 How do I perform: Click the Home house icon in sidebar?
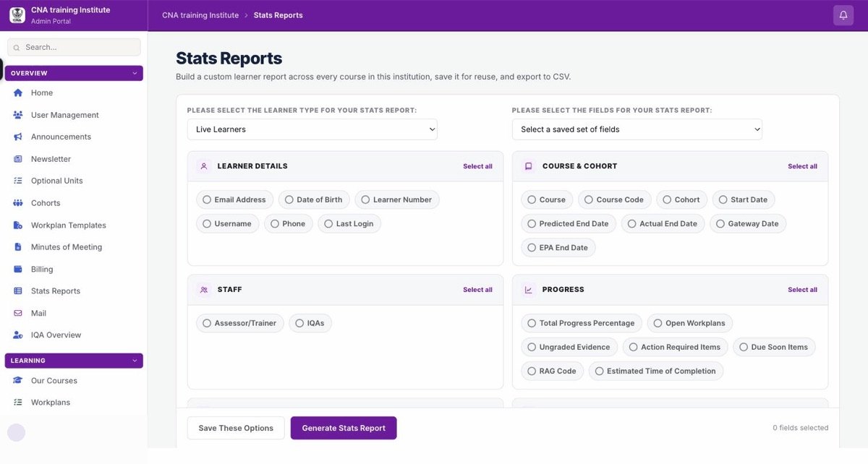(x=18, y=93)
